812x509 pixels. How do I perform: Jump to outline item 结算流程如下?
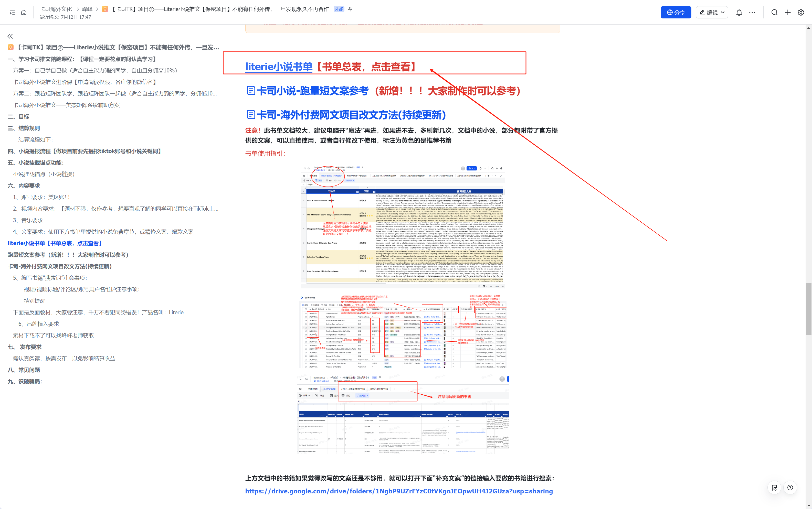pyautogui.click(x=36, y=139)
